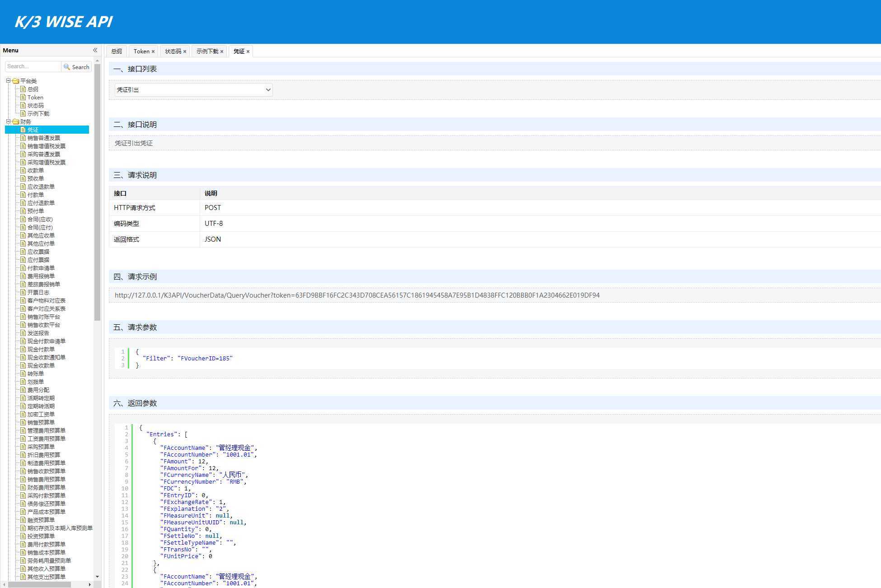Open 收款单 tree item

pos(36,171)
